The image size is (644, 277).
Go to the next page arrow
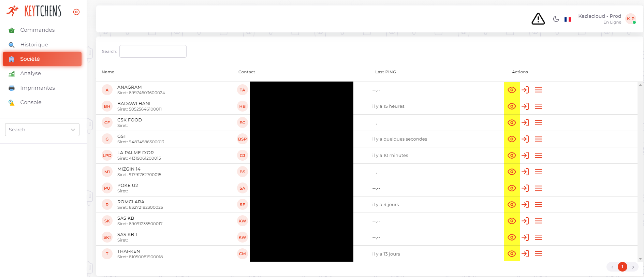(x=633, y=267)
